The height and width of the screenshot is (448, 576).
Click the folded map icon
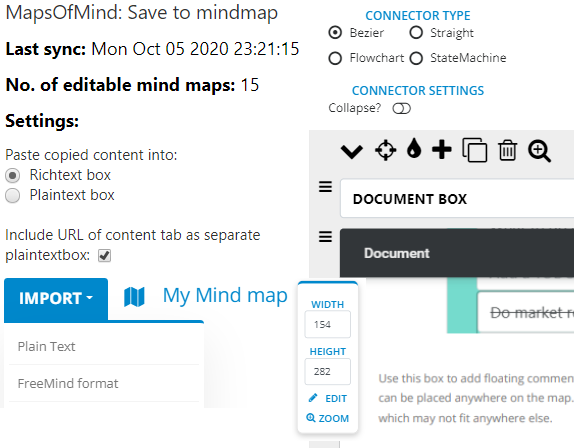(x=134, y=297)
